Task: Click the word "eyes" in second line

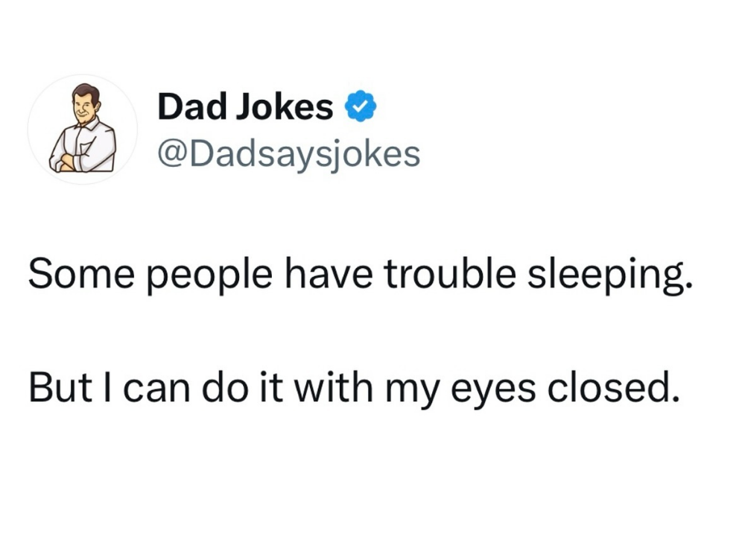Action: pos(495,390)
